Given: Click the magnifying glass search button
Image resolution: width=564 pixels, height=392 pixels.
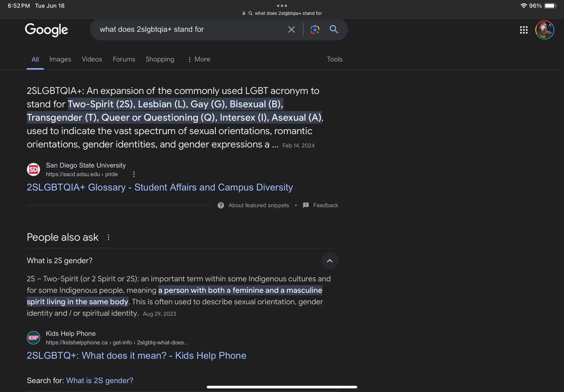Looking at the screenshot, I should tap(334, 30).
